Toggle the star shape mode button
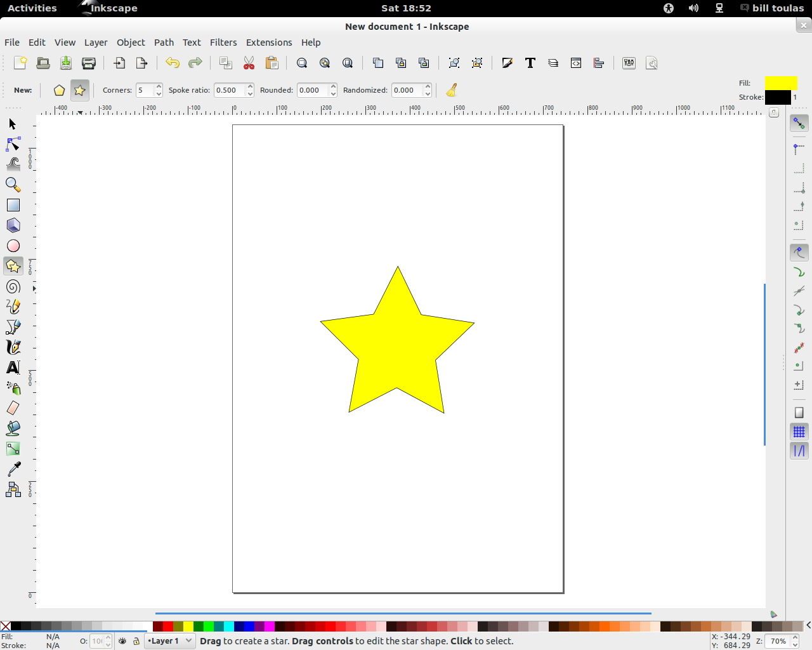 (79, 90)
